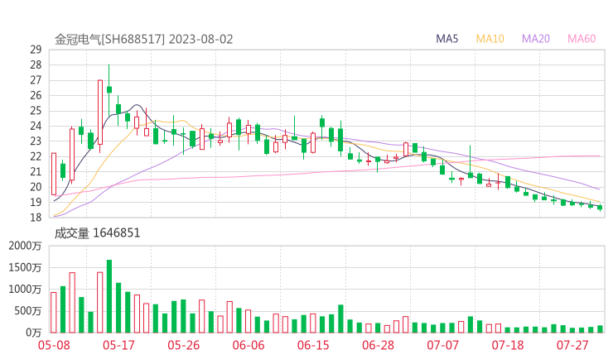Viewport: 613px width, 364px height.
Task: Click the 1500万 volume axis label
Action: [x=25, y=267]
